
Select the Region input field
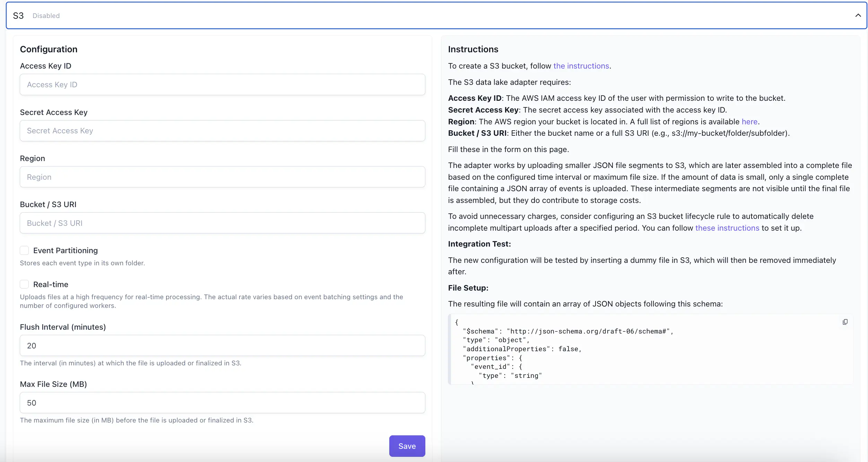point(222,177)
